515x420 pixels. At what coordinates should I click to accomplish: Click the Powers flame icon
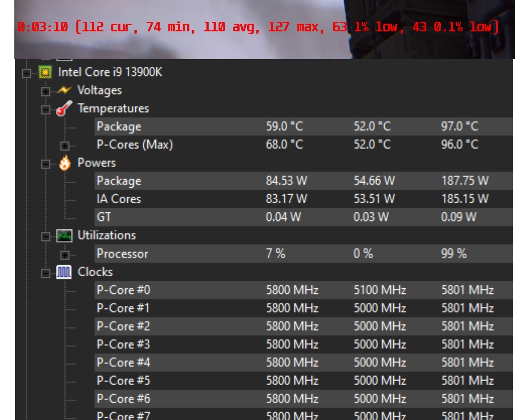64,163
